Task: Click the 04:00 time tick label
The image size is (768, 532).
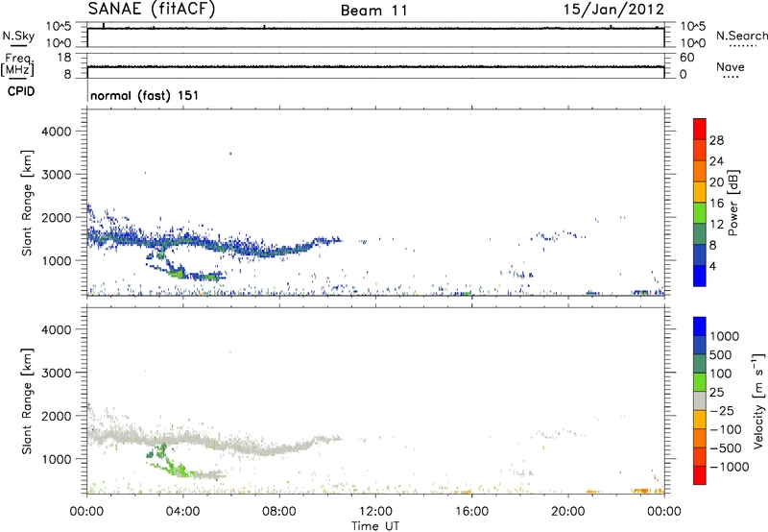Action: click(182, 512)
